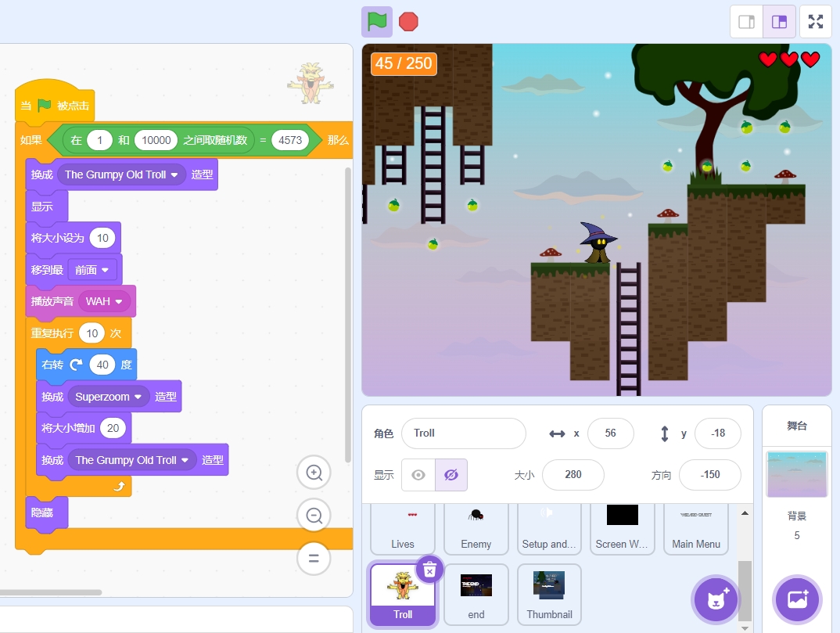
Task: Reset workspace zoom with equals button
Action: 314,559
